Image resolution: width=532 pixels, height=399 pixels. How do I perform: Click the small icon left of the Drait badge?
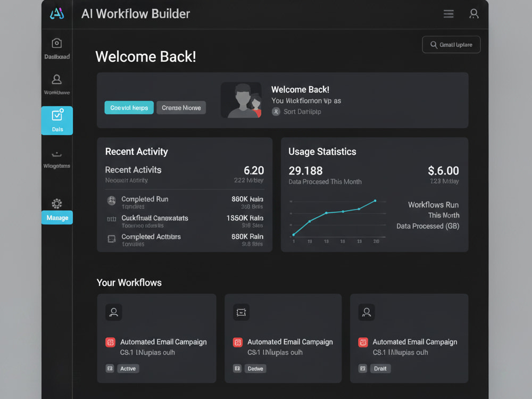point(363,369)
